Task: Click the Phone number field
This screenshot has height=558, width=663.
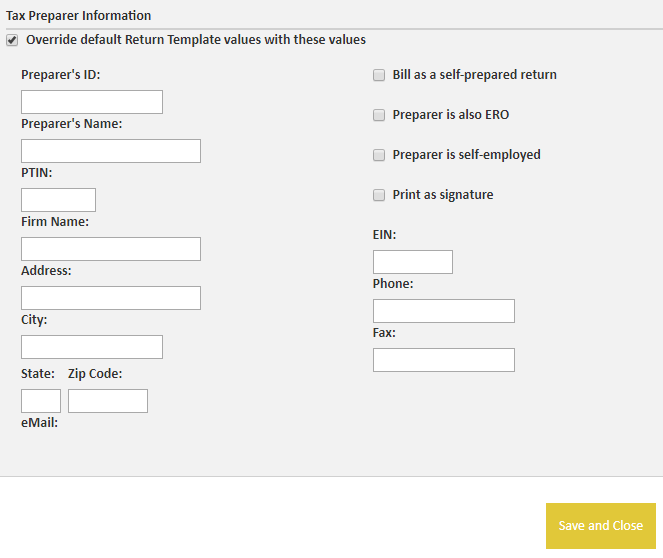Action: tap(444, 311)
